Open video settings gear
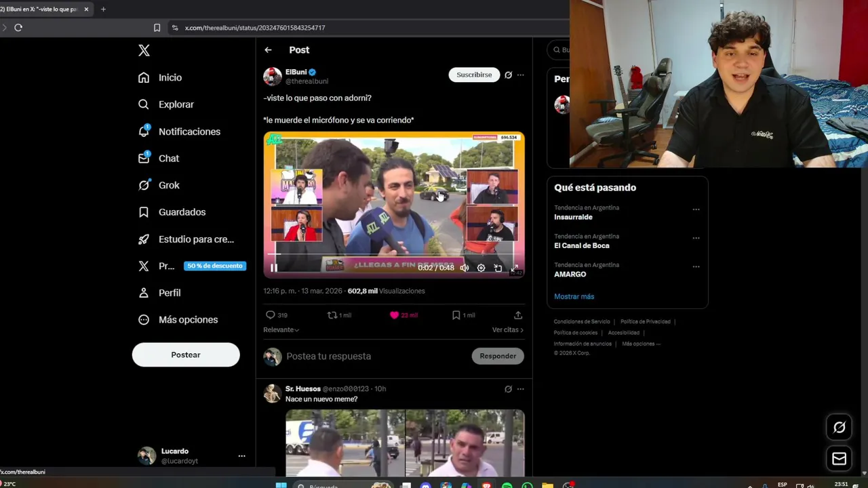 click(481, 268)
